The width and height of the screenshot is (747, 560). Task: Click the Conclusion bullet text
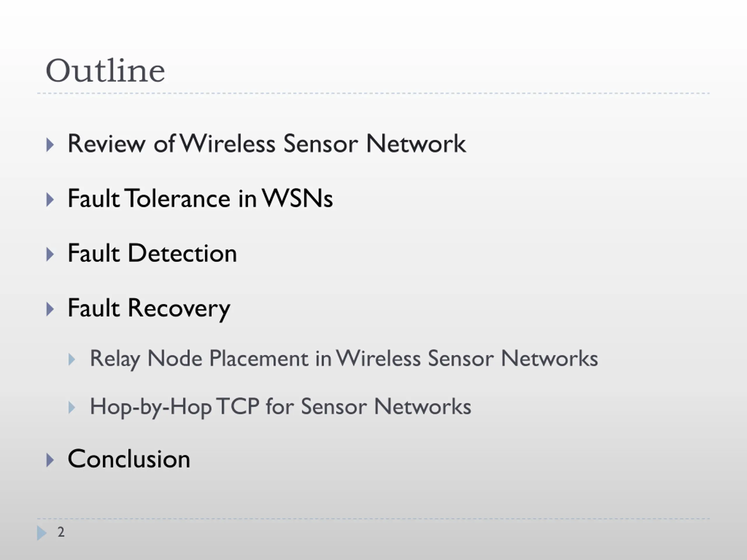pyautogui.click(x=129, y=459)
